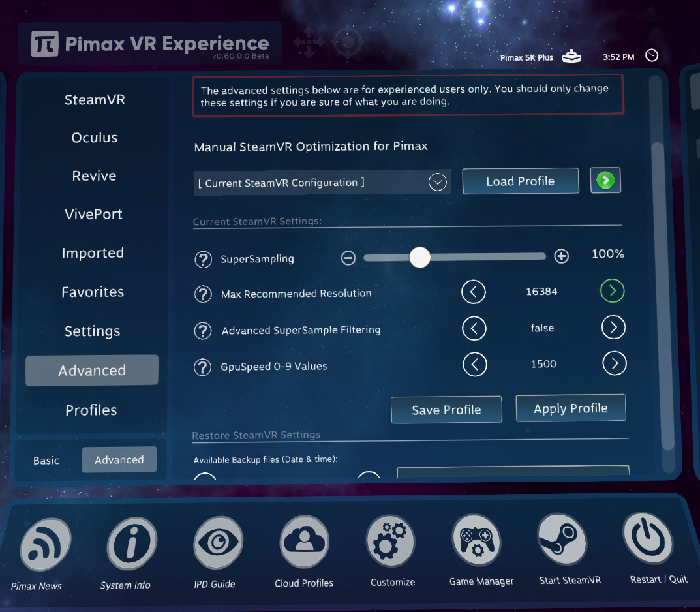The width and height of the screenshot is (700, 612).
Task: Click the Pimax pi logo icon
Action: coord(44,44)
